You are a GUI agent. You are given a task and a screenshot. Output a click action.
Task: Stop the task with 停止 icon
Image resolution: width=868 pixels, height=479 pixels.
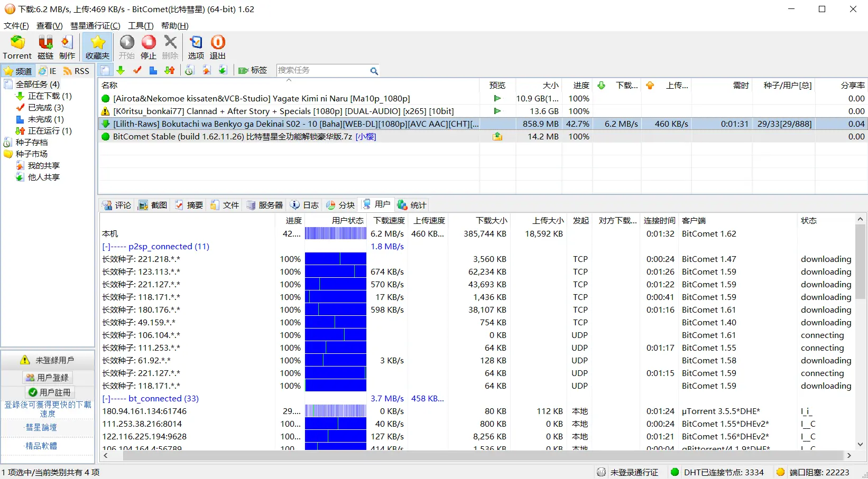[149, 47]
